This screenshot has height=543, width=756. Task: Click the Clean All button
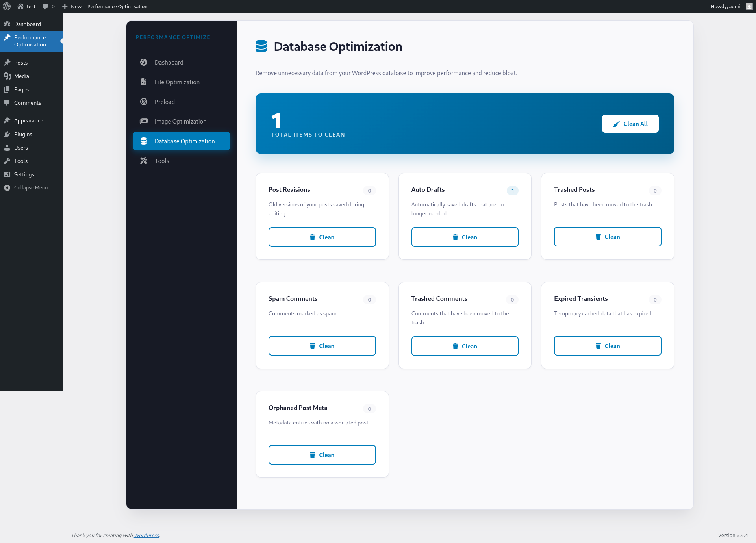630,123
